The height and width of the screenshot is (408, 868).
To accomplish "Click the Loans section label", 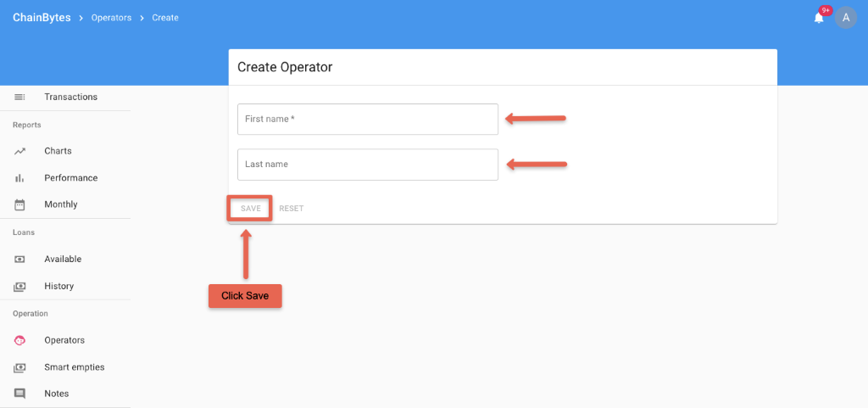I will [x=24, y=232].
